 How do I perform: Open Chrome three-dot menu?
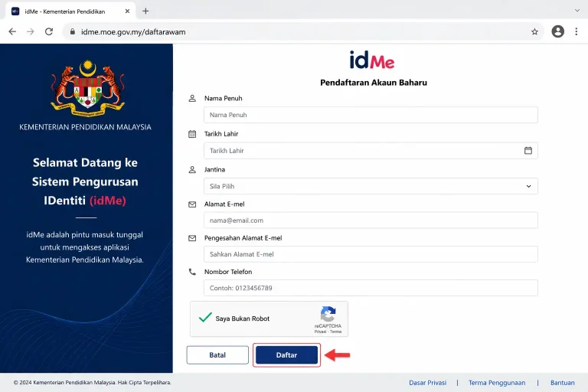(577, 31)
